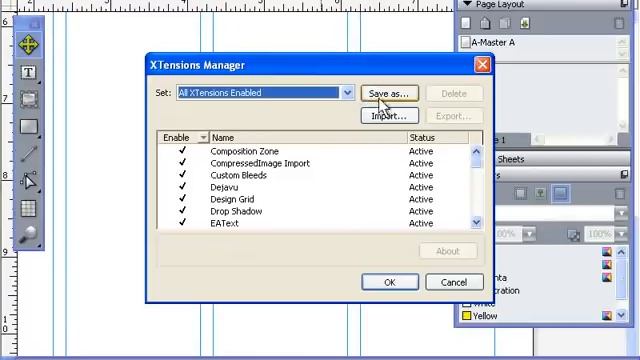
Task: Open the Sheets panel tab
Action: coord(511,159)
